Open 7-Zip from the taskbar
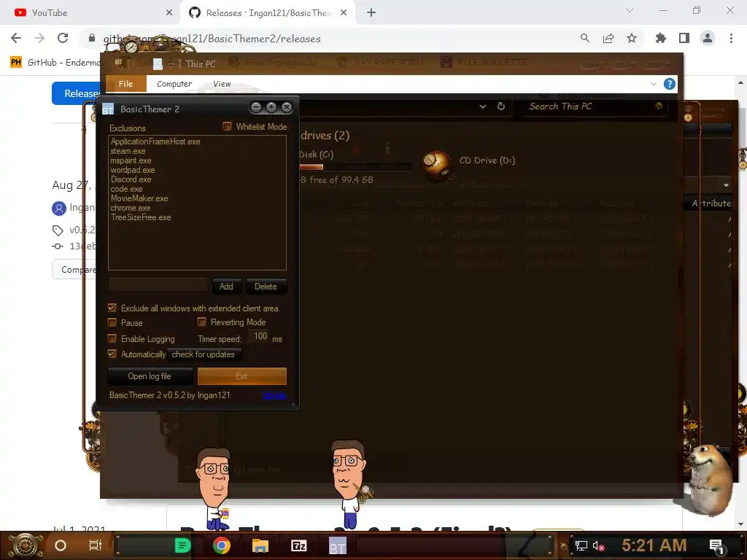This screenshot has width=747, height=560. click(298, 545)
